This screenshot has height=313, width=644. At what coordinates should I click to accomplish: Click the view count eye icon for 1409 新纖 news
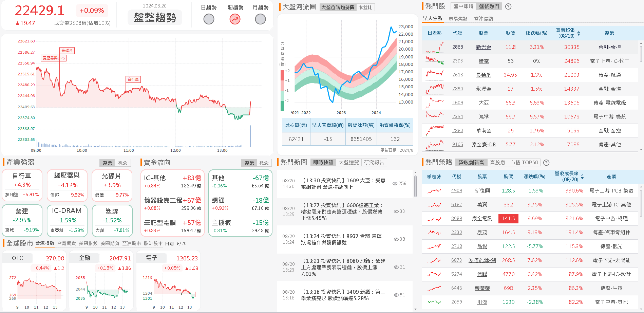pos(396,295)
